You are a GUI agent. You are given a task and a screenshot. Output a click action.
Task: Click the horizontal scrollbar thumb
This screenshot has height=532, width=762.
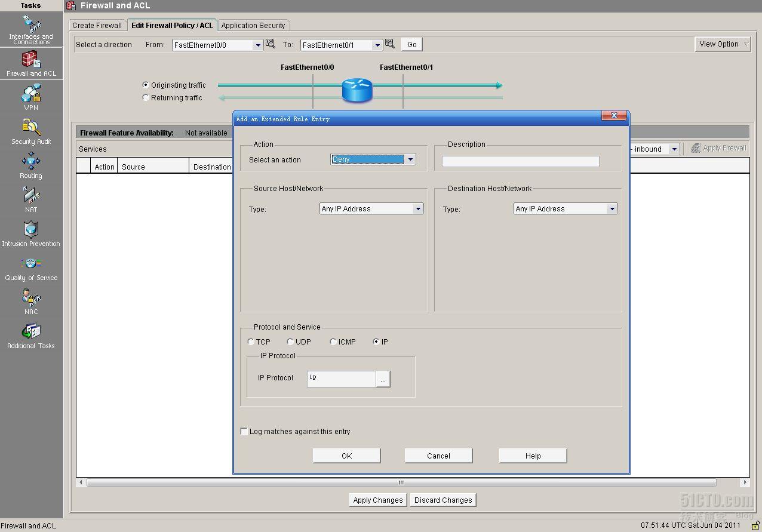(x=401, y=482)
